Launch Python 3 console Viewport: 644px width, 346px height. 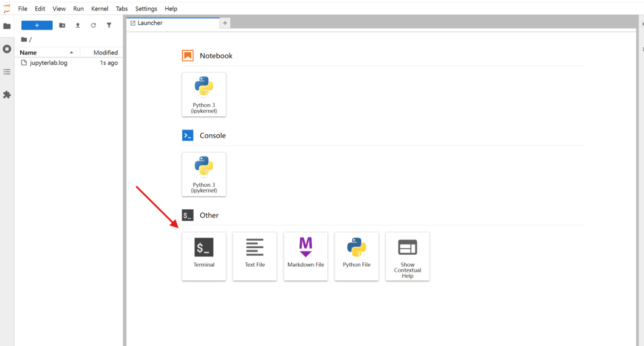click(204, 174)
